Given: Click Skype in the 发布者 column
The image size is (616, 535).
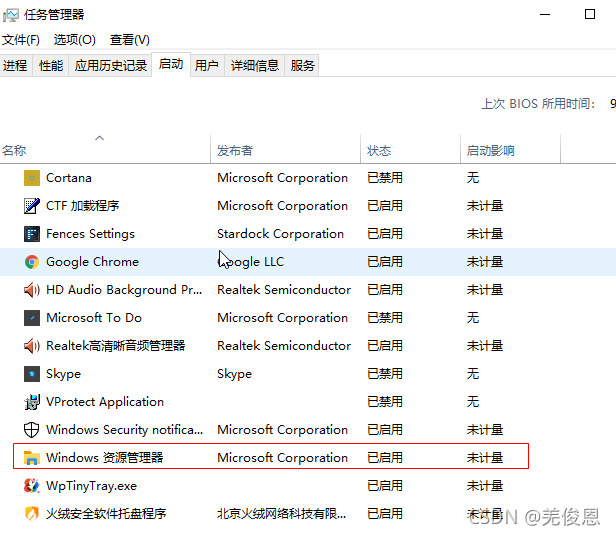Looking at the screenshot, I should pos(235,374).
